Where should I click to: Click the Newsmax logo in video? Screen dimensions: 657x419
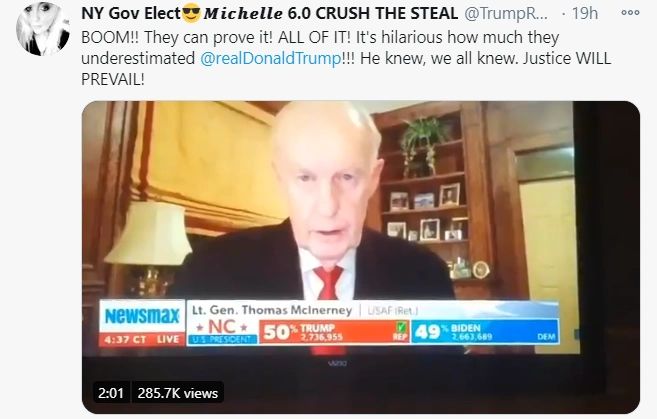142,316
